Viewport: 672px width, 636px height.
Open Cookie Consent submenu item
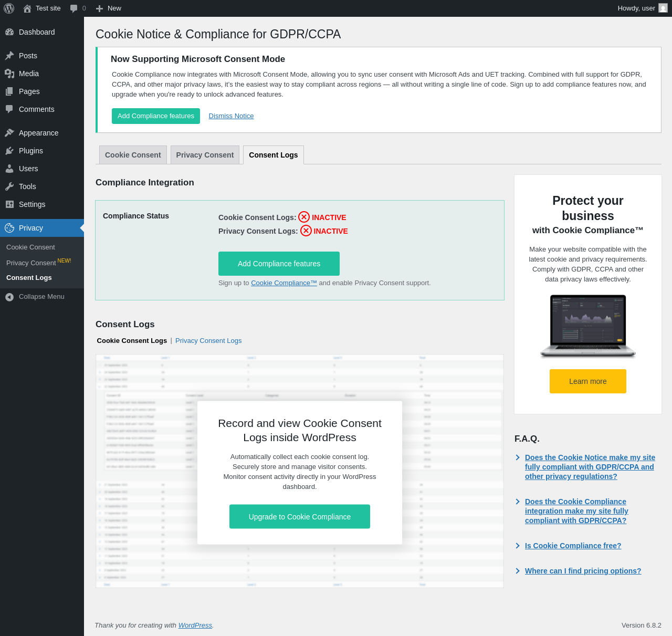tap(30, 247)
